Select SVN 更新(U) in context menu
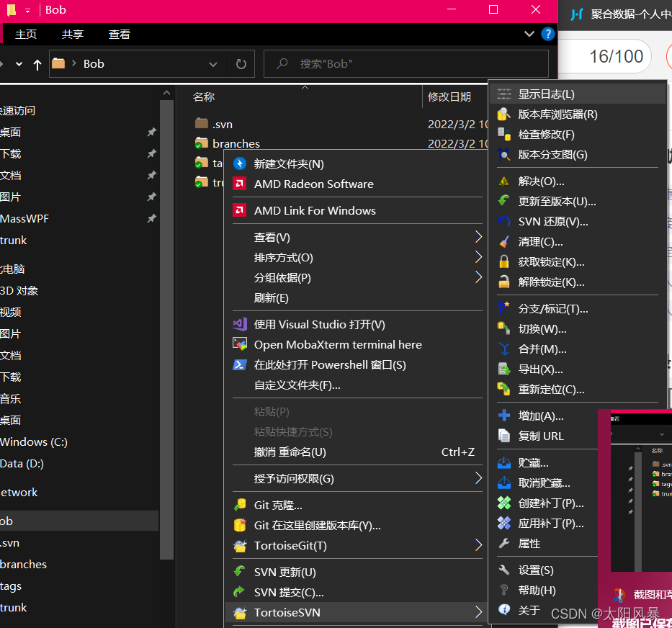Image resolution: width=672 pixels, height=628 pixels. point(357,572)
